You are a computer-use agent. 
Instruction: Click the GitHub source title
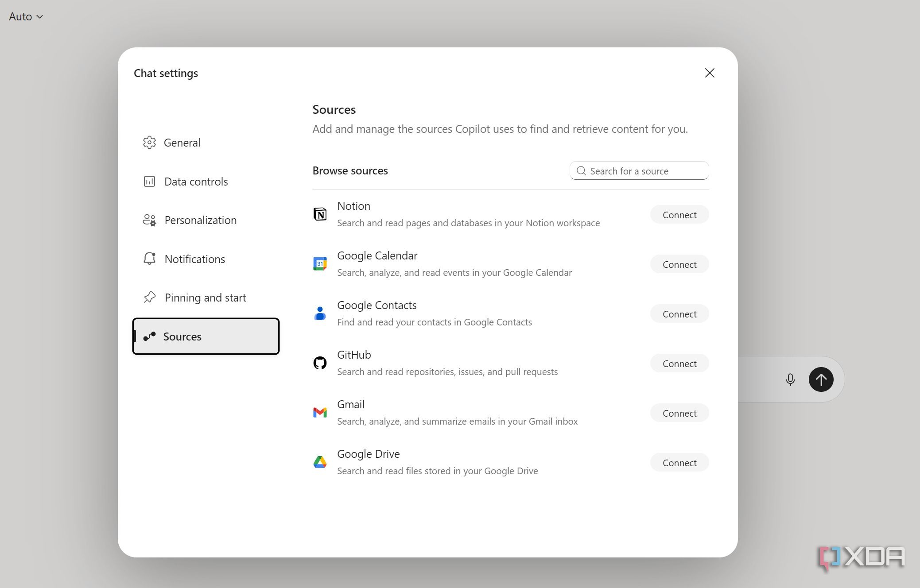coord(354,355)
